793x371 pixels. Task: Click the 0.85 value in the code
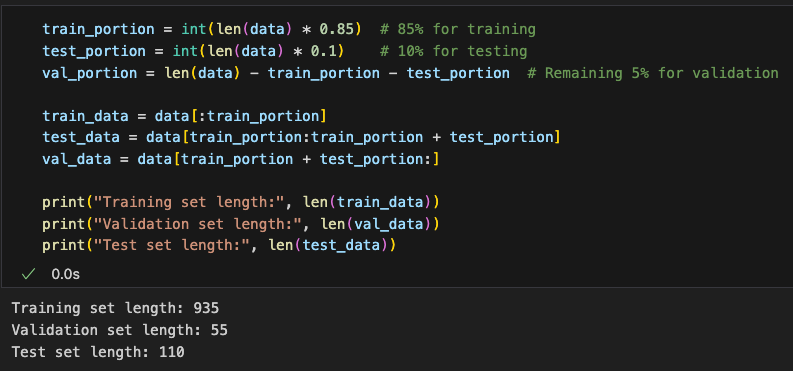(336, 29)
